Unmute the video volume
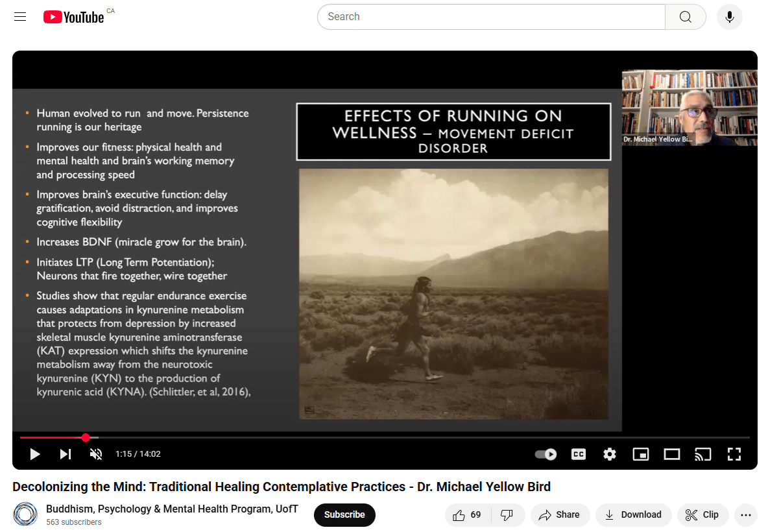This screenshot has height=532, width=768. [x=96, y=454]
